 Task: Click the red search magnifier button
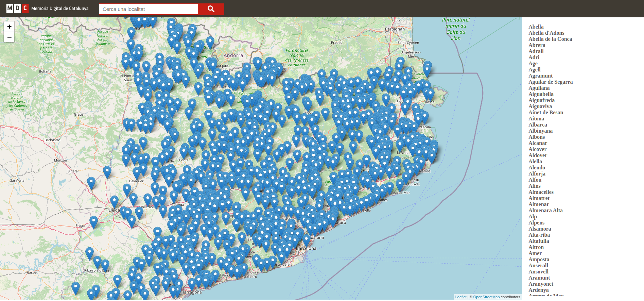tap(211, 9)
